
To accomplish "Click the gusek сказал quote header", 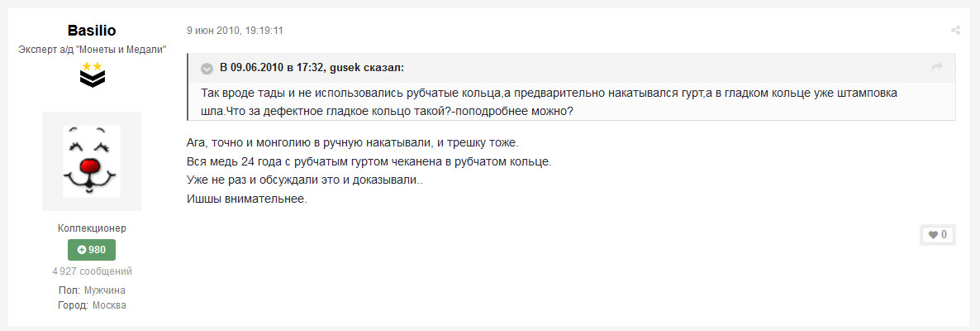I will coord(312,68).
